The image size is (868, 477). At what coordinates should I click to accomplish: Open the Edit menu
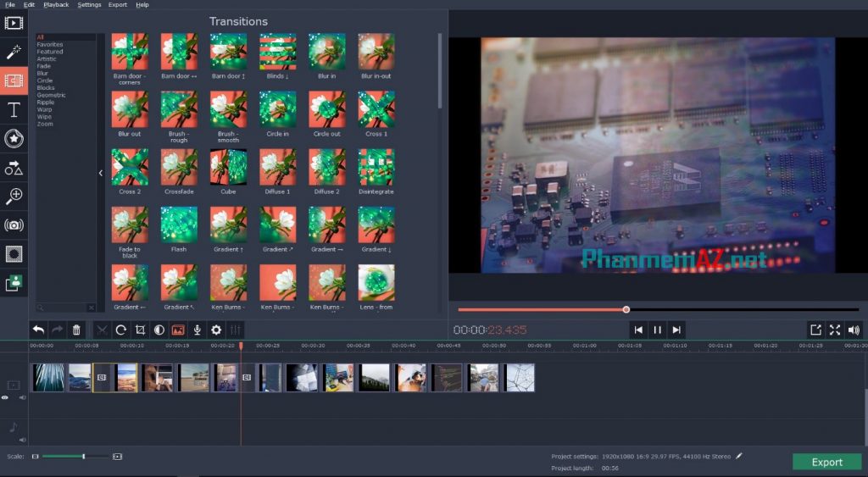pyautogui.click(x=30, y=4)
